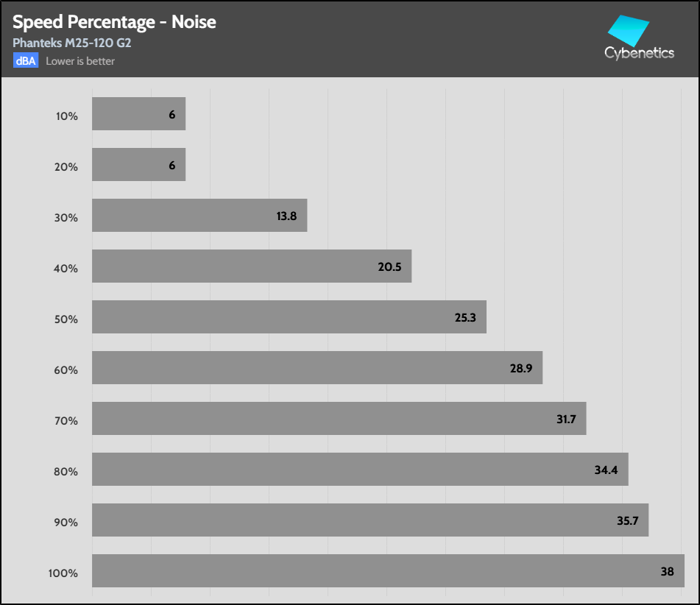Click the 50% axis label
Screen dimensions: 700x605
coord(66,319)
